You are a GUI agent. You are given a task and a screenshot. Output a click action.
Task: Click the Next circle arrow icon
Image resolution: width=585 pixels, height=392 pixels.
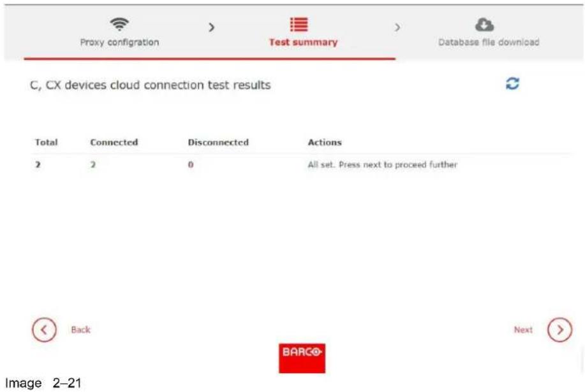(559, 330)
